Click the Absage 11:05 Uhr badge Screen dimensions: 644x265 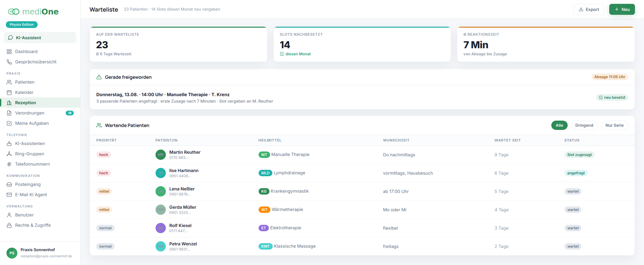[x=610, y=77]
